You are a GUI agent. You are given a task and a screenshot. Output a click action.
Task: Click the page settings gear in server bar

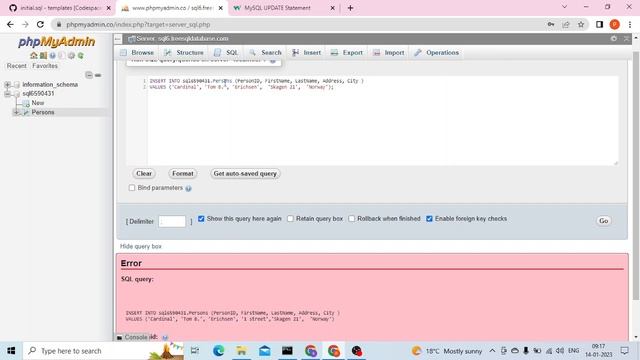pos(613,38)
